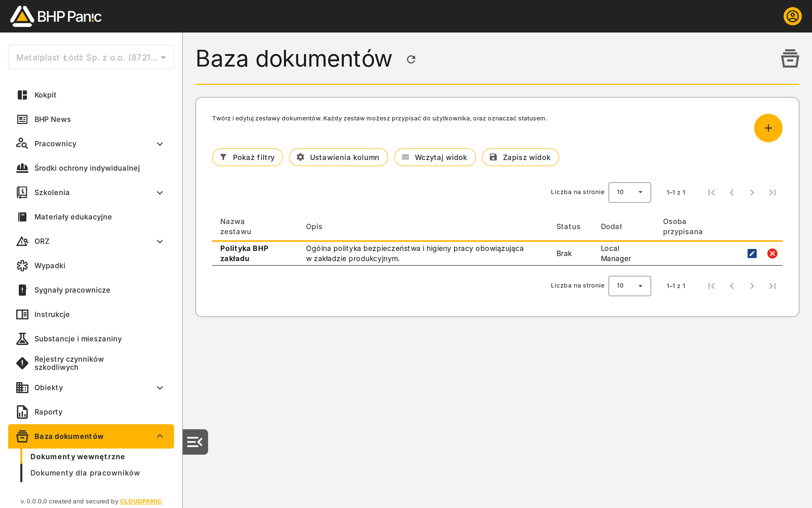Screen dimensions: 812x508
Task: Click the Pokaż filtry button
Action: (248, 157)
